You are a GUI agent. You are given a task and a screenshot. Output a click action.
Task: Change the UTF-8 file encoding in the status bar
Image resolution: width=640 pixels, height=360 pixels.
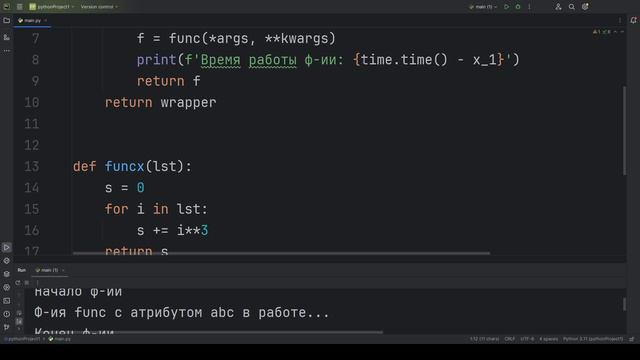(527, 339)
